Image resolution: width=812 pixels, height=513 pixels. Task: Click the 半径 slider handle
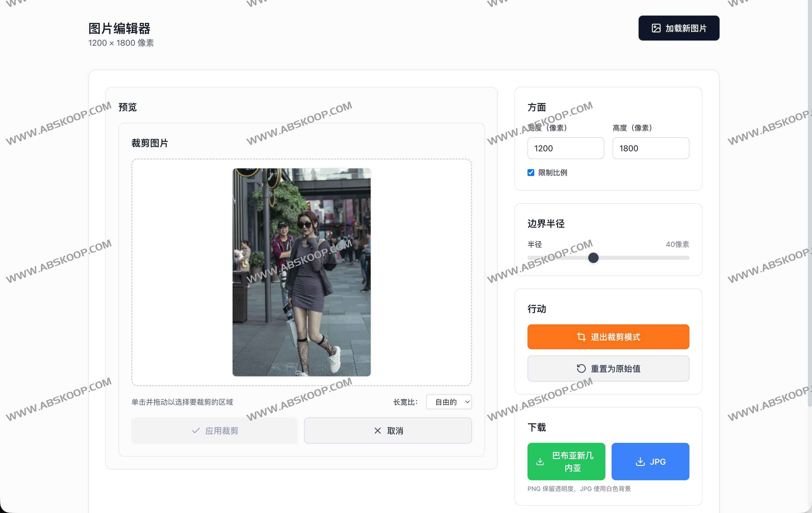point(593,258)
